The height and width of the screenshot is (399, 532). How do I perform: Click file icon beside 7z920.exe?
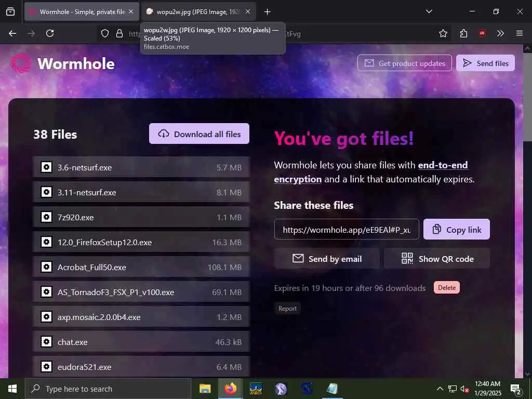tap(46, 217)
